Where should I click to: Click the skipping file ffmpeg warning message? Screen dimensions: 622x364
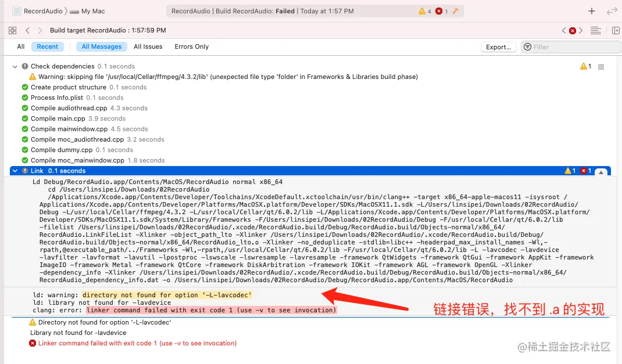[228, 77]
